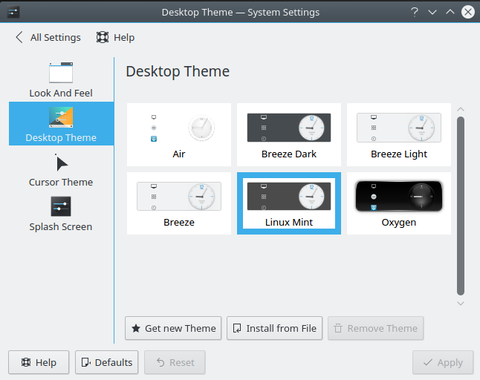Choose the Air theme thumbnail
Screen dimensions: 480x380
click(179, 135)
